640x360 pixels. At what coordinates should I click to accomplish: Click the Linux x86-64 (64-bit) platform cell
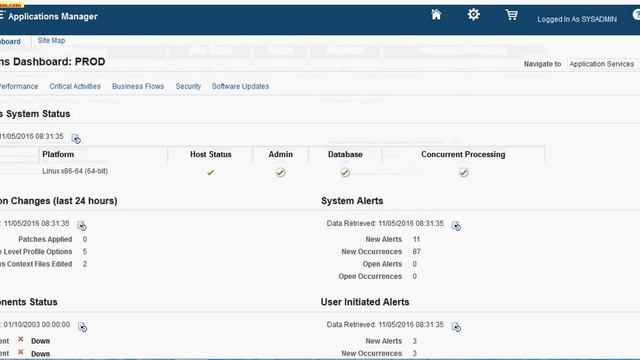click(75, 171)
